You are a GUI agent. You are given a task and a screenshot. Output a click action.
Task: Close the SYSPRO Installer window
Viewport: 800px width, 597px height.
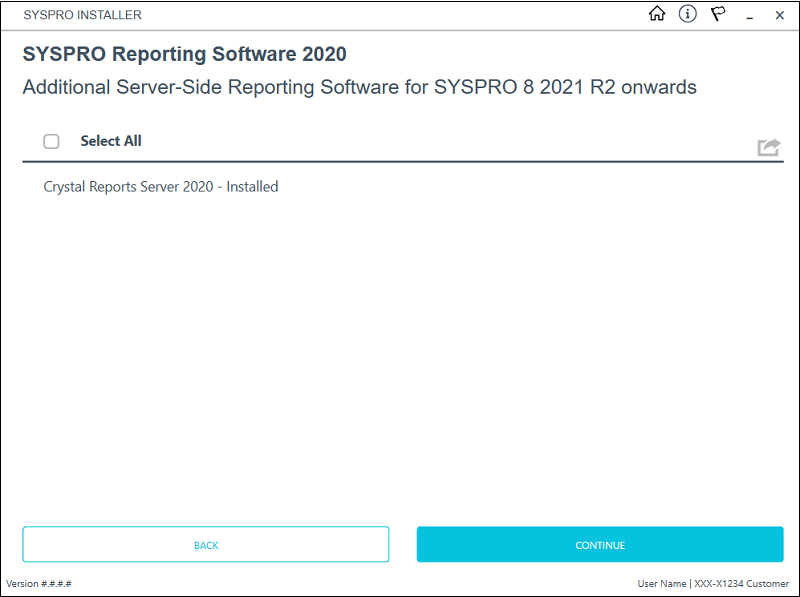pyautogui.click(x=779, y=15)
